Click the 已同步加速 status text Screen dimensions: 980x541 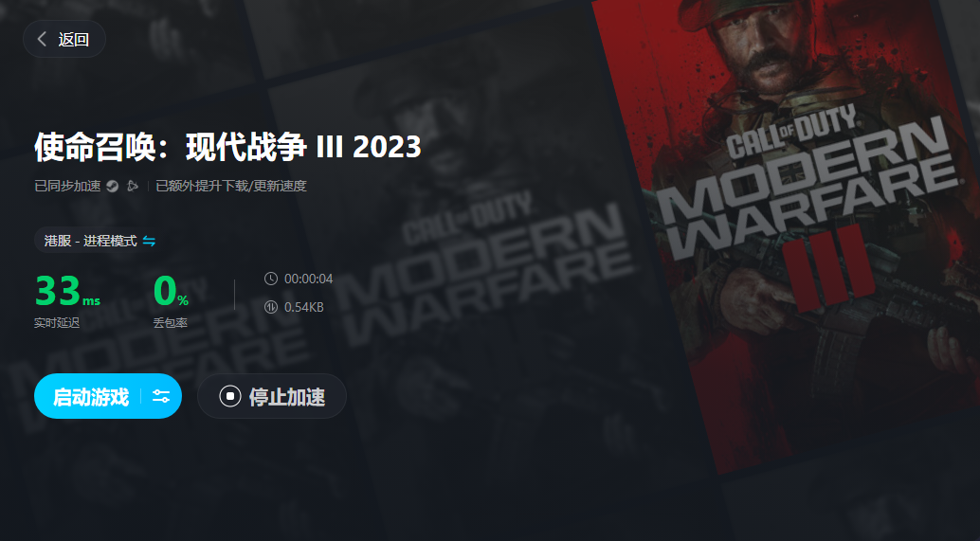[67, 186]
